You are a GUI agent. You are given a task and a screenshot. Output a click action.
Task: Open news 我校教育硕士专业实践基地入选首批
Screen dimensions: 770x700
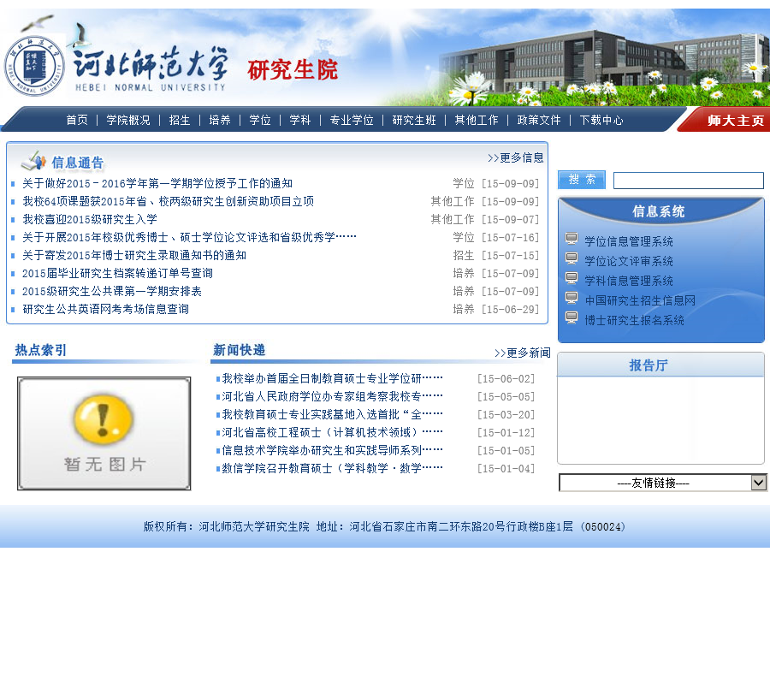pyautogui.click(x=332, y=414)
